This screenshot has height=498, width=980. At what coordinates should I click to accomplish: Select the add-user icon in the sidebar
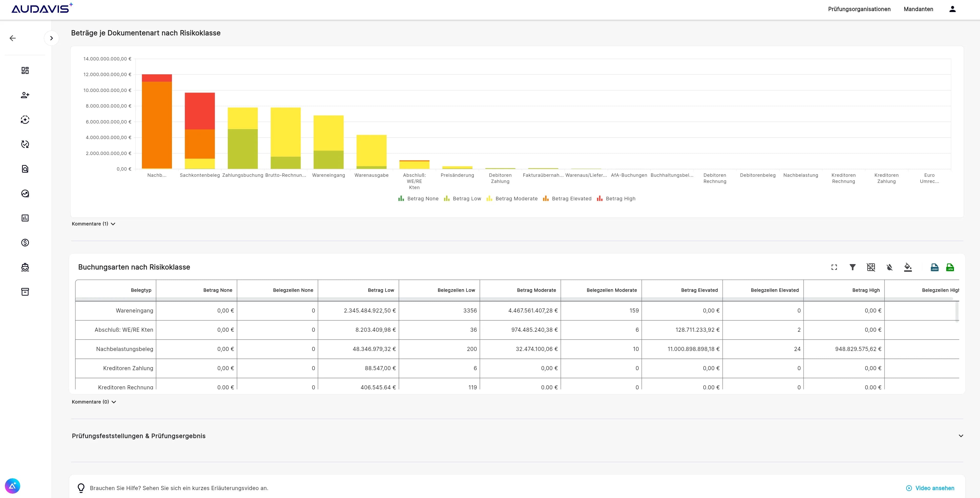tap(25, 95)
